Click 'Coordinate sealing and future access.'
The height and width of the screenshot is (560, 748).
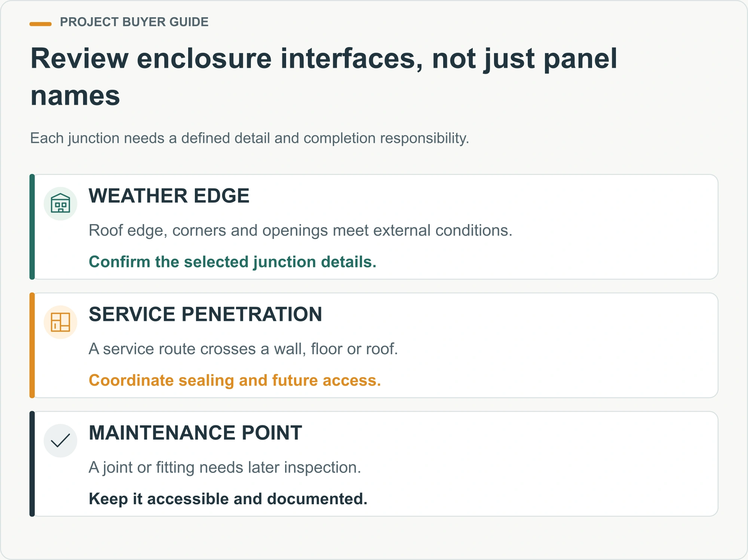tap(235, 380)
